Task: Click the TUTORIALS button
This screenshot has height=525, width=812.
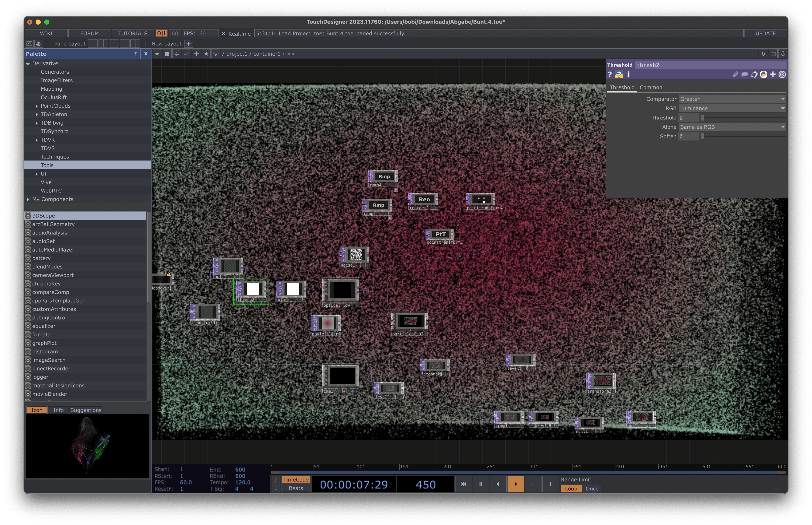Action: [x=133, y=33]
